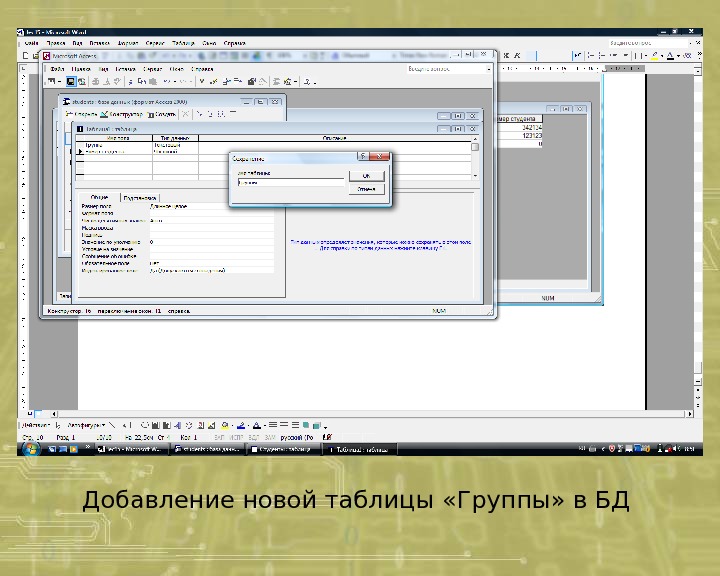The width and height of the screenshot is (720, 576).
Task: Click Decrease Indent icon in Word toolbar
Action: (x=613, y=56)
